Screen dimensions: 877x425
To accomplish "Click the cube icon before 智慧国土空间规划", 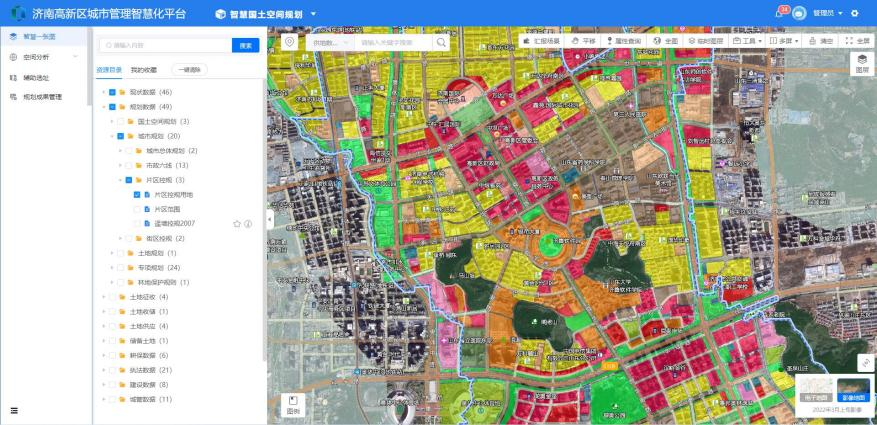I will tap(220, 14).
